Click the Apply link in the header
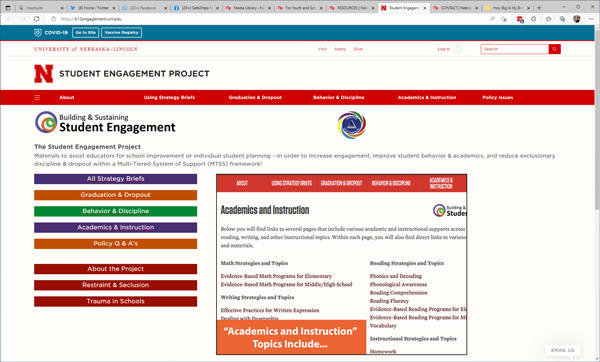The image size is (600, 362). 340,49
